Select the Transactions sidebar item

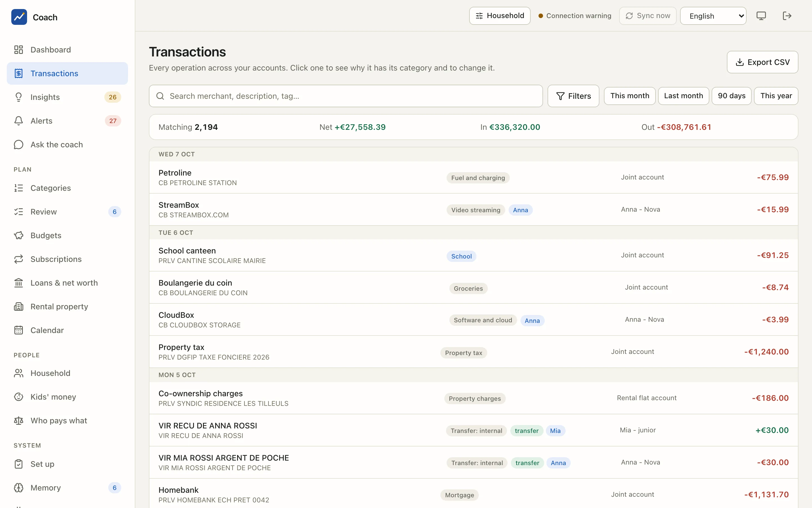pos(67,73)
